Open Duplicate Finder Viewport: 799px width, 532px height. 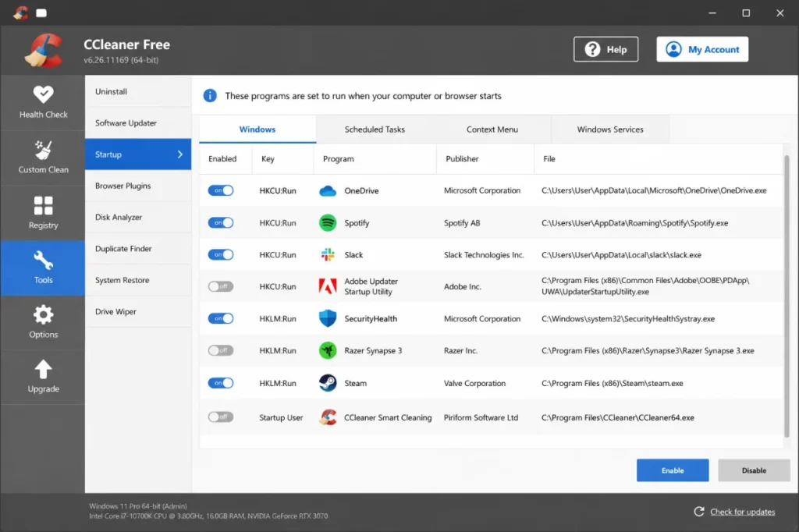point(138,249)
